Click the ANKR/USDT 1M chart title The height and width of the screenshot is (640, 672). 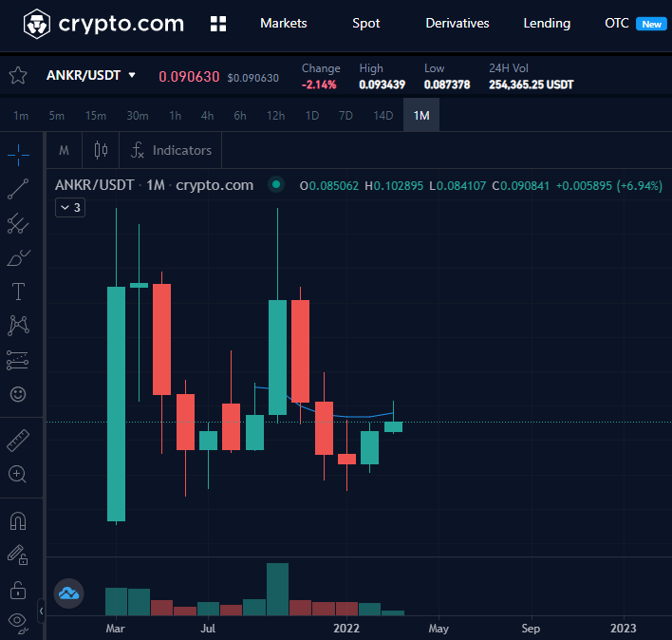tap(154, 185)
